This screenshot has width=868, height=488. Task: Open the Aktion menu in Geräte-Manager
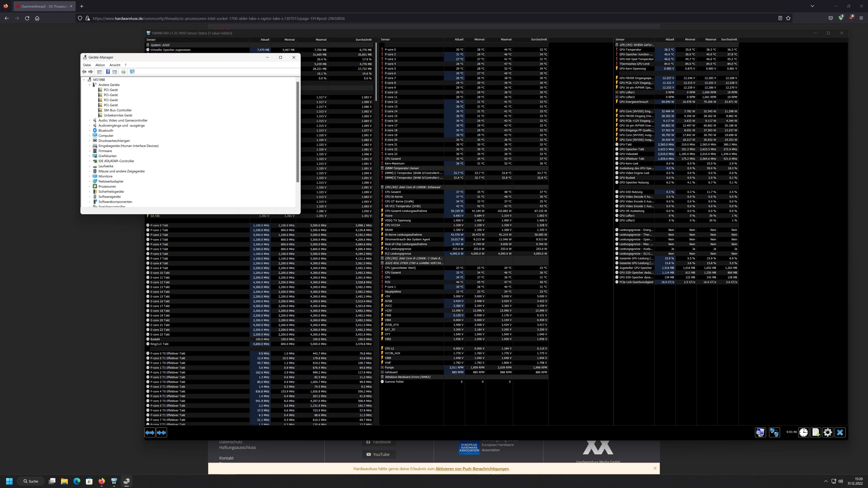click(100, 65)
